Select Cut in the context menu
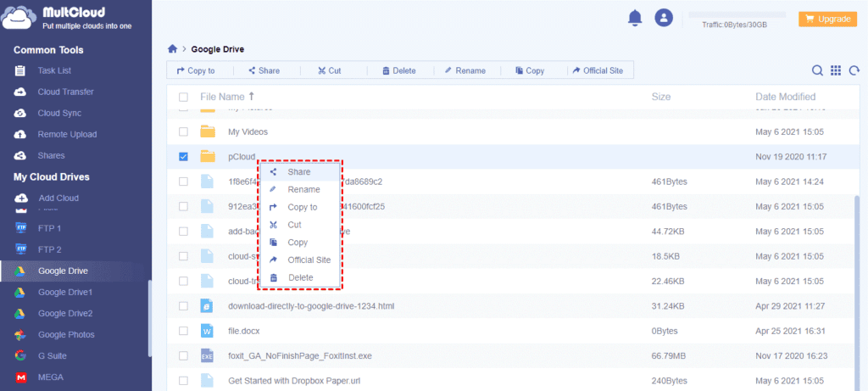This screenshot has height=391, width=868. [299, 225]
